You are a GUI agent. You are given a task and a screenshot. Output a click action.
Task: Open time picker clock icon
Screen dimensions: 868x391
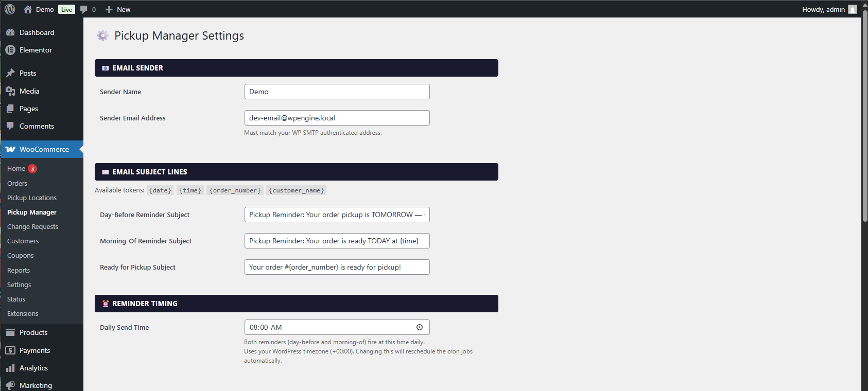pyautogui.click(x=420, y=327)
